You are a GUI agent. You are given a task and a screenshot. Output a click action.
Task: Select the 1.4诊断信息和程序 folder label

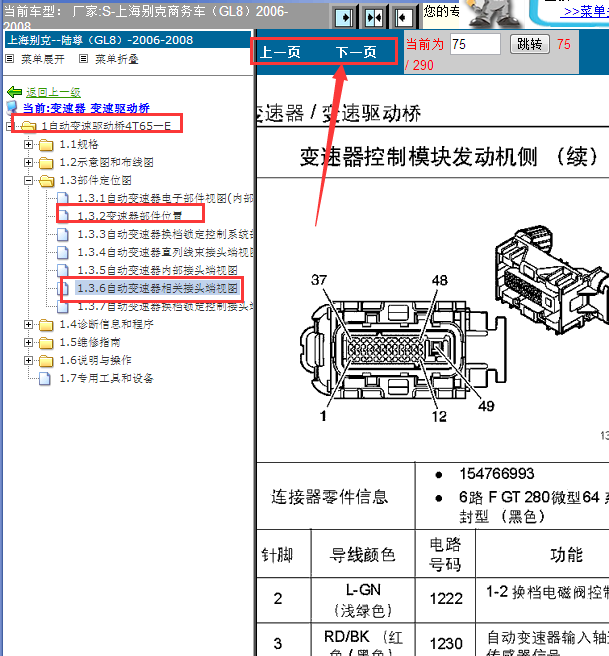(106, 325)
